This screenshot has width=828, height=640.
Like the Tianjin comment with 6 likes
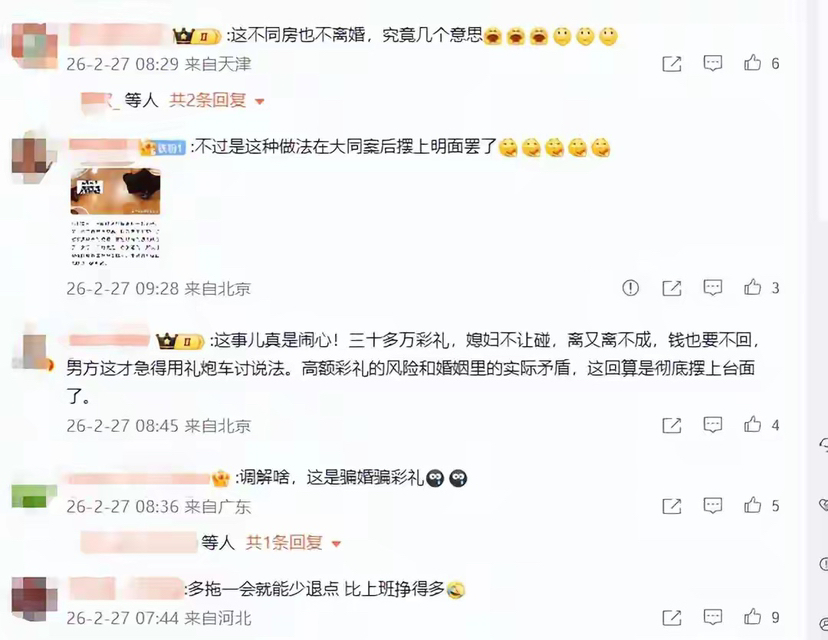[752, 63]
